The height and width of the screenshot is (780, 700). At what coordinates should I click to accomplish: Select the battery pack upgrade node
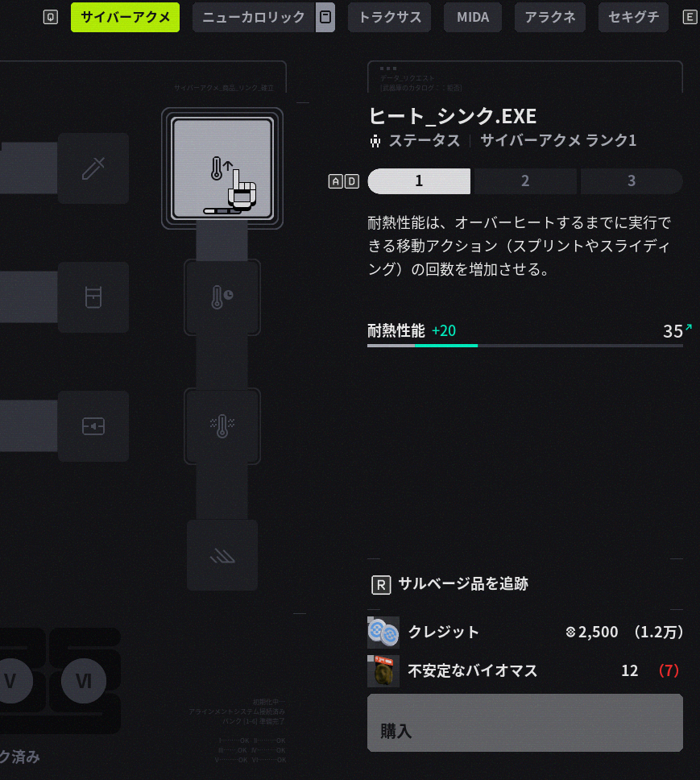click(x=93, y=426)
